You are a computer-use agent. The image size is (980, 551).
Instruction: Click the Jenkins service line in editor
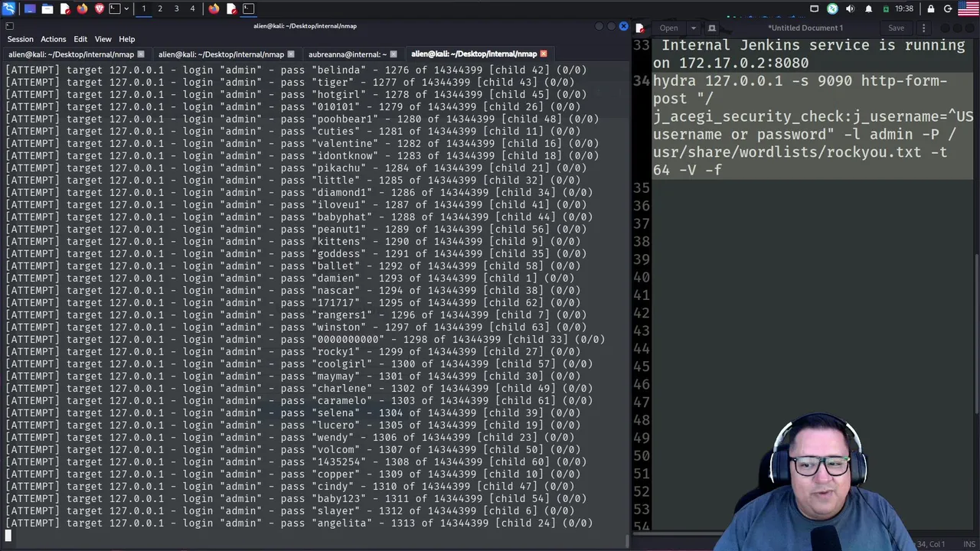pos(812,54)
